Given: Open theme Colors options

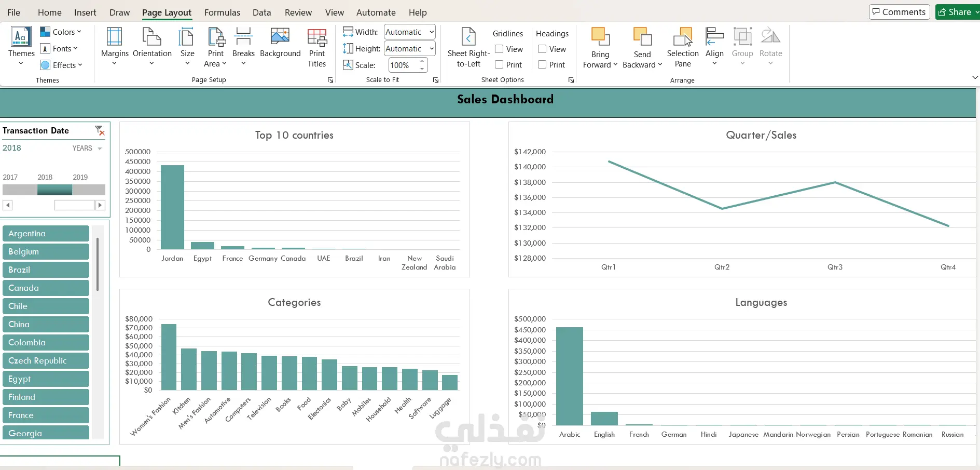Looking at the screenshot, I should tap(61, 32).
